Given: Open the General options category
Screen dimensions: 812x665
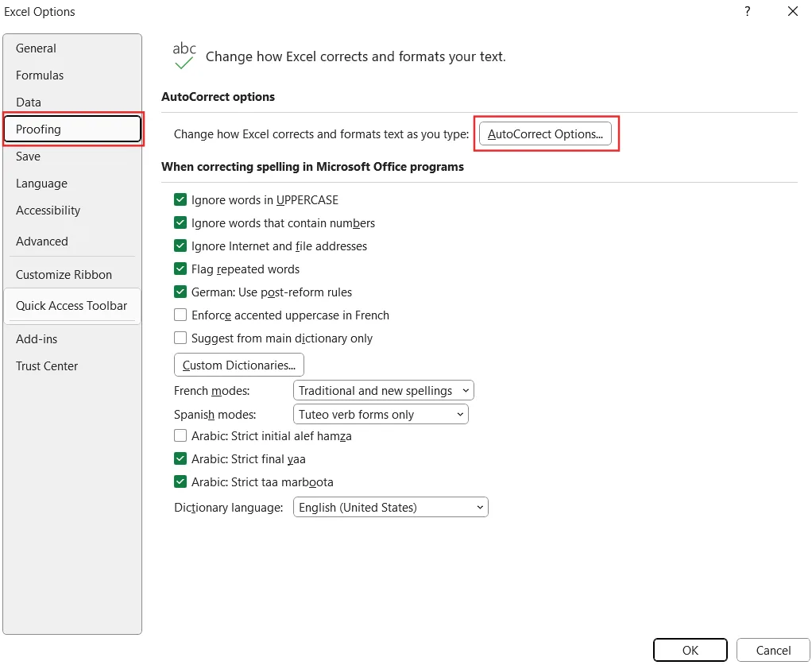Looking at the screenshot, I should [72, 48].
